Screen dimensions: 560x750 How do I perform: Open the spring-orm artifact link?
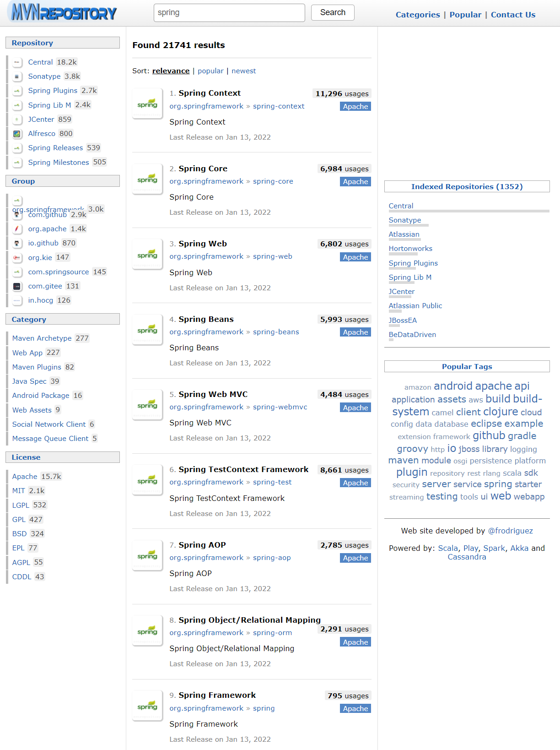point(272,633)
